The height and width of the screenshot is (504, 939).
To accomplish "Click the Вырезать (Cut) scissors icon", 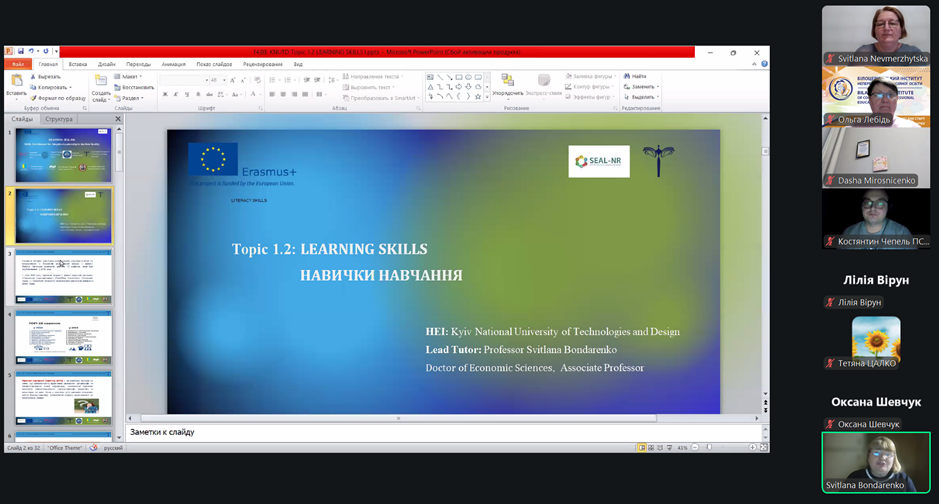I will pyautogui.click(x=33, y=77).
